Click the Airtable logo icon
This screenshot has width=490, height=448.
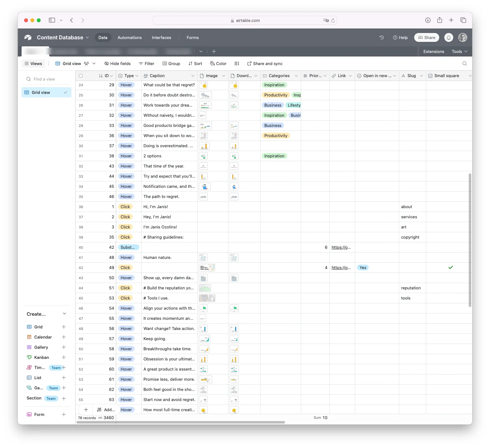[x=28, y=37]
